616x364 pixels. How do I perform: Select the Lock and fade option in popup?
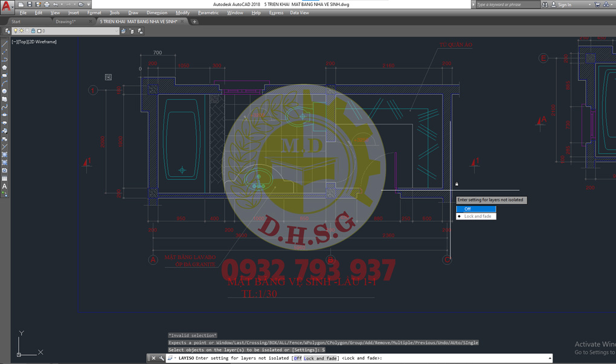click(x=477, y=216)
